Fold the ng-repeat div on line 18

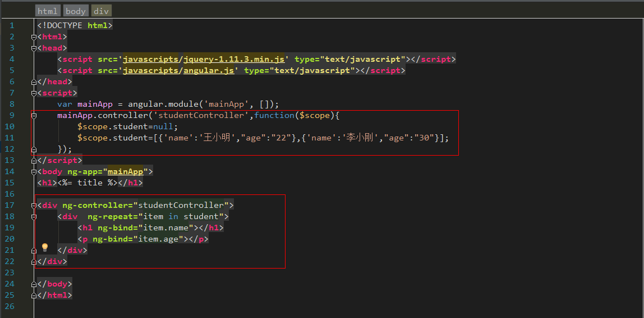[34, 216]
